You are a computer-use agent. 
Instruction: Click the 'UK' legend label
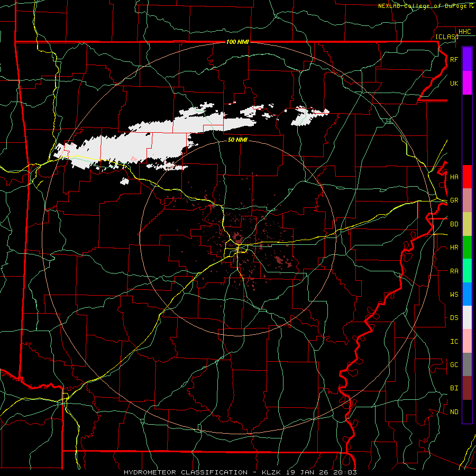click(x=454, y=83)
